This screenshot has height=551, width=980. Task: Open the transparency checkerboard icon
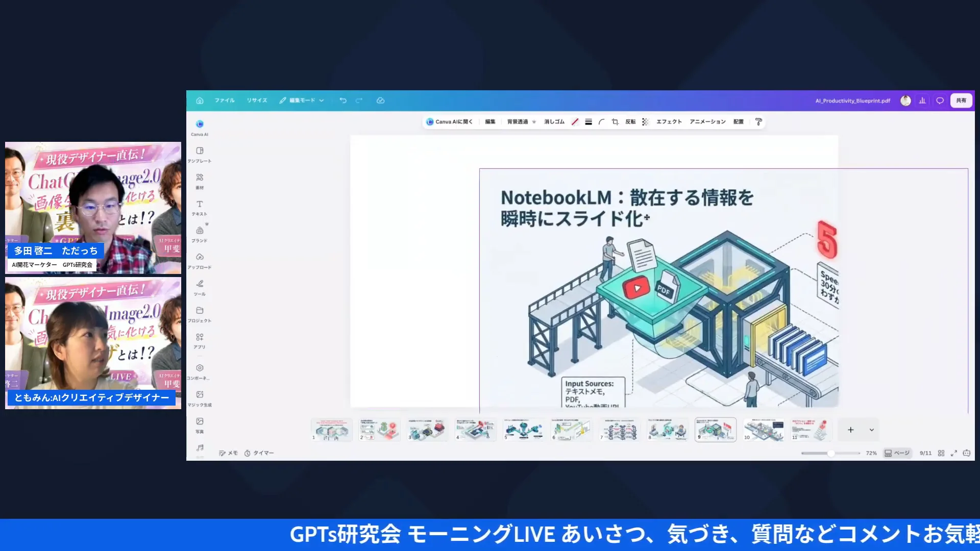645,122
